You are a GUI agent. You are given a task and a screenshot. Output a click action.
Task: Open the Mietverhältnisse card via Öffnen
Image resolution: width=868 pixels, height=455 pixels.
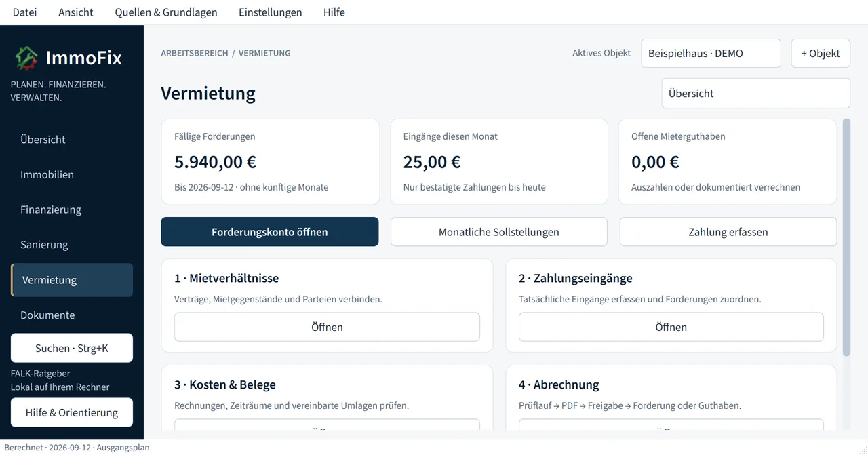[327, 327]
